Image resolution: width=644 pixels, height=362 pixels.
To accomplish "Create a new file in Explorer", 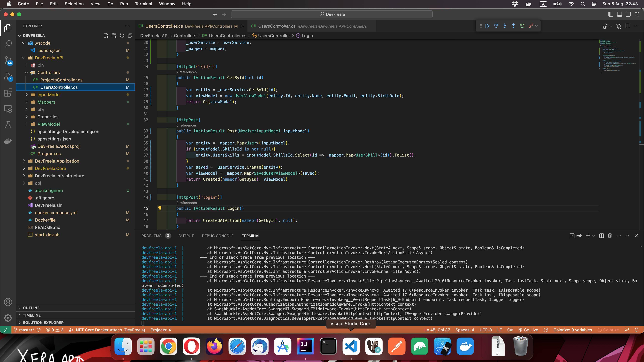I will (x=106, y=36).
